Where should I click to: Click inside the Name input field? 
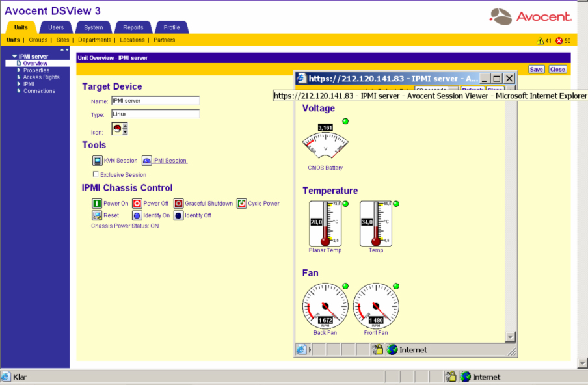pyautogui.click(x=155, y=101)
